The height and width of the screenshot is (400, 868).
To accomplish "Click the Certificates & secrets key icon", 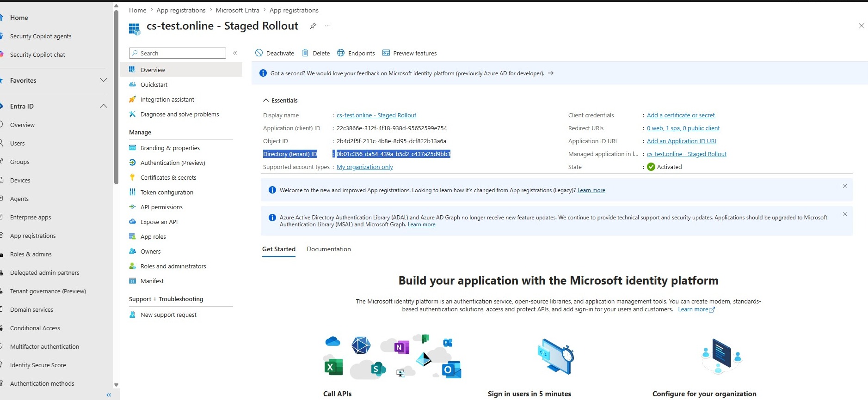I will [132, 177].
